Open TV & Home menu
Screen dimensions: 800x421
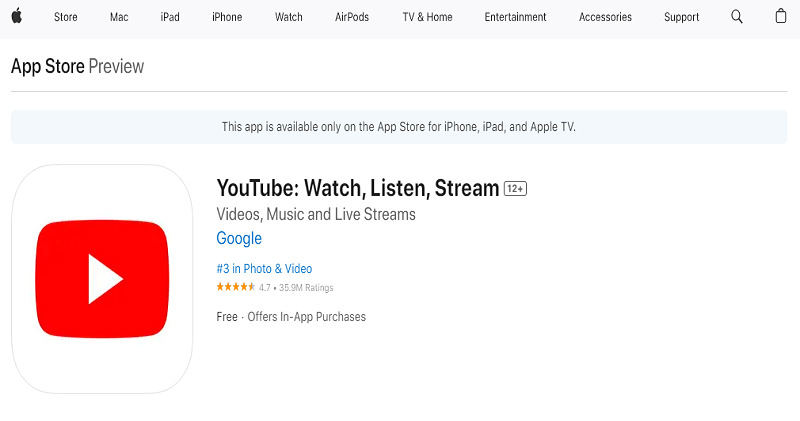point(427,17)
